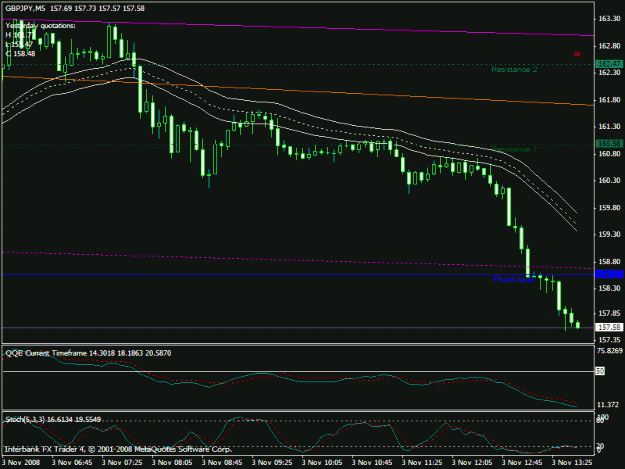Viewport: 625px width, 469px height.
Task: Click the green Resistance 2 price tag on the axis
Action: (x=609, y=64)
